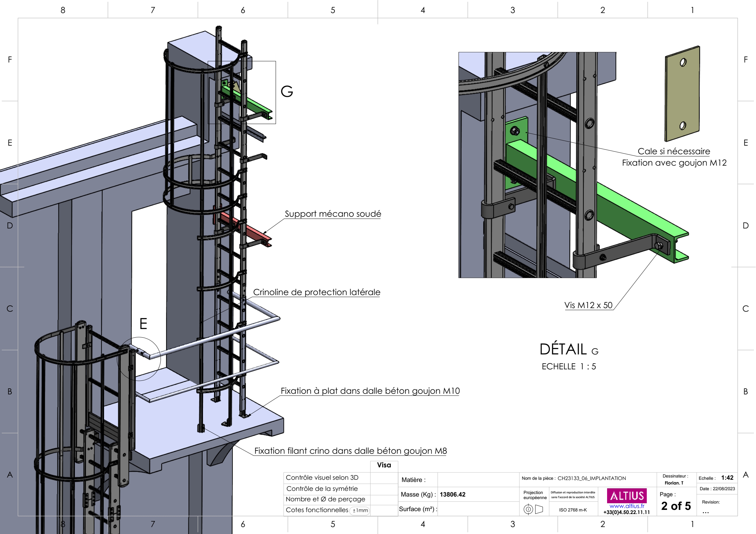The height and width of the screenshot is (534, 756).
Task: Select the scale value 1:42
Action: tap(727, 478)
